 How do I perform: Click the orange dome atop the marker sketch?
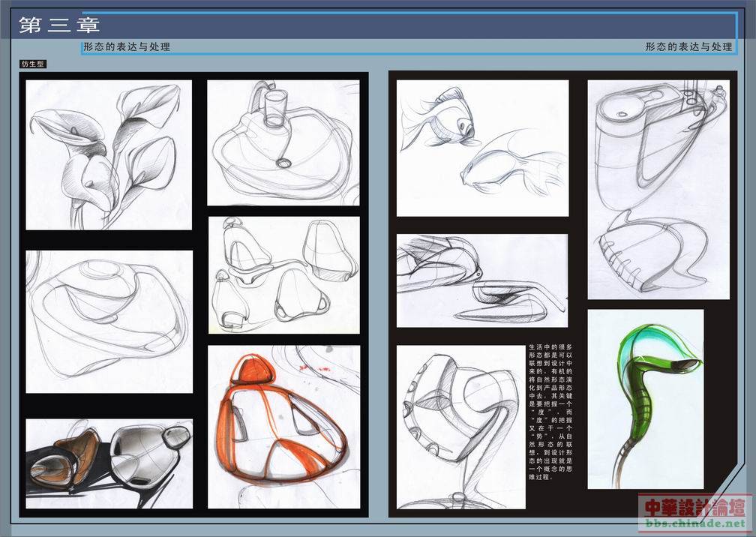tap(255, 370)
